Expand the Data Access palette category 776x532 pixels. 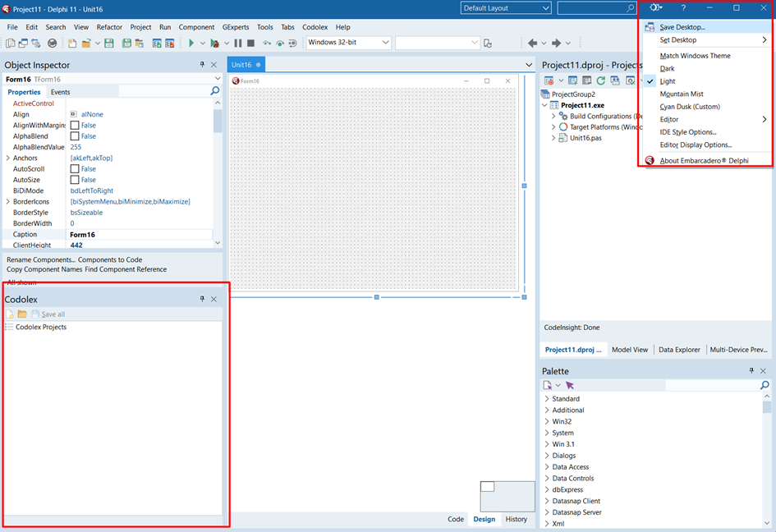[546, 466]
